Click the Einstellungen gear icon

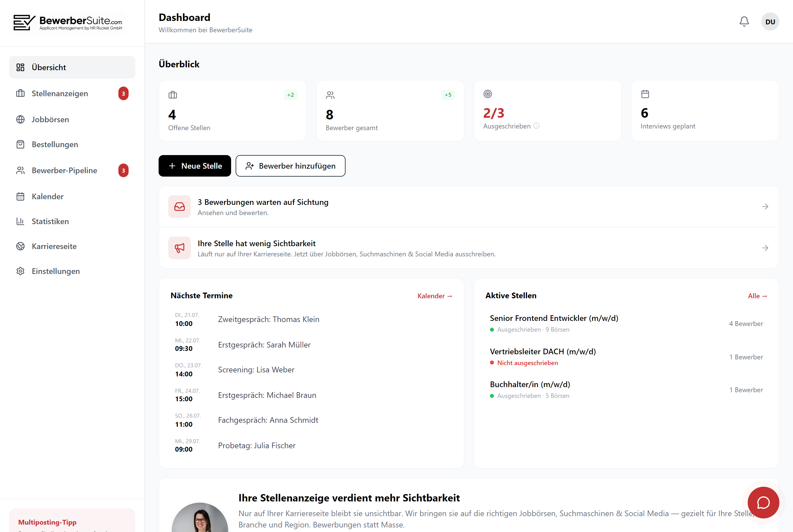click(x=20, y=271)
